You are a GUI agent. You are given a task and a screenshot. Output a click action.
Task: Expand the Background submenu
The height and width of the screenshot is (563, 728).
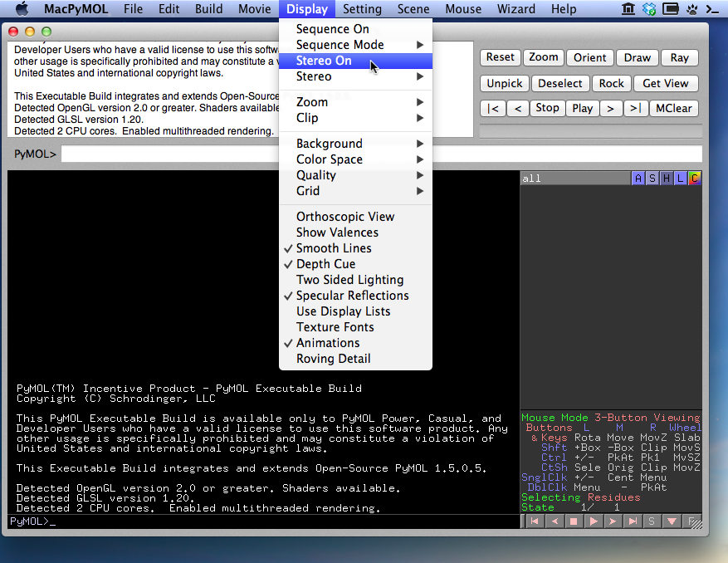[355, 144]
